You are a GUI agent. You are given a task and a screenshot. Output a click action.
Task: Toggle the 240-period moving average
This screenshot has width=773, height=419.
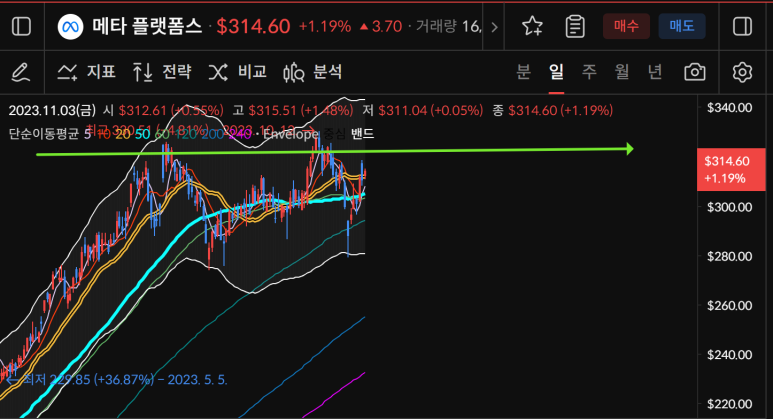tap(240, 134)
